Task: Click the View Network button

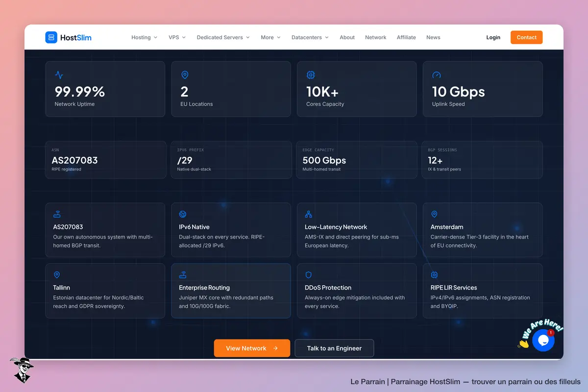Action: point(252,348)
